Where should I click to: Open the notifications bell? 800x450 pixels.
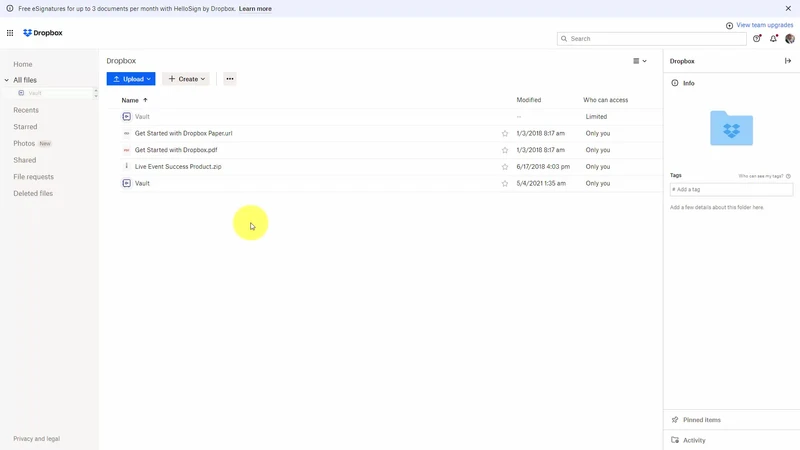(x=773, y=39)
